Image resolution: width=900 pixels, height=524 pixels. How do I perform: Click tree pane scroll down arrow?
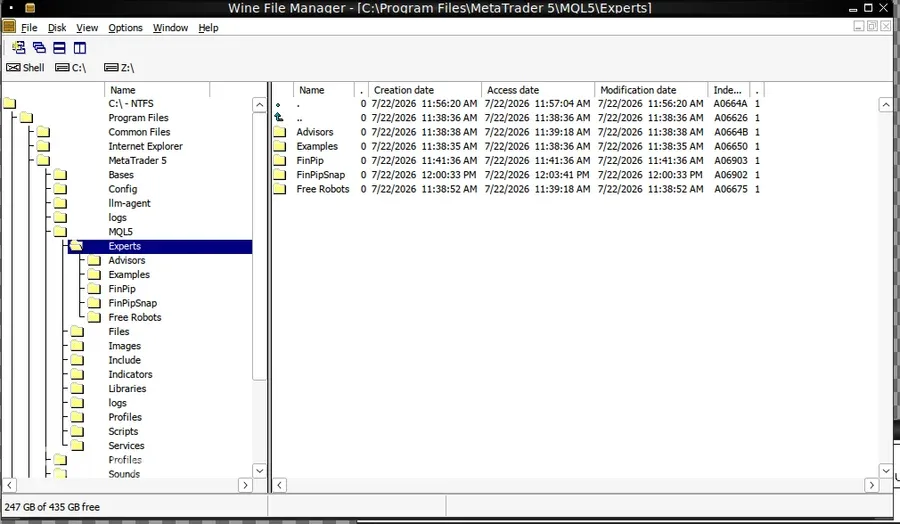(x=259, y=471)
